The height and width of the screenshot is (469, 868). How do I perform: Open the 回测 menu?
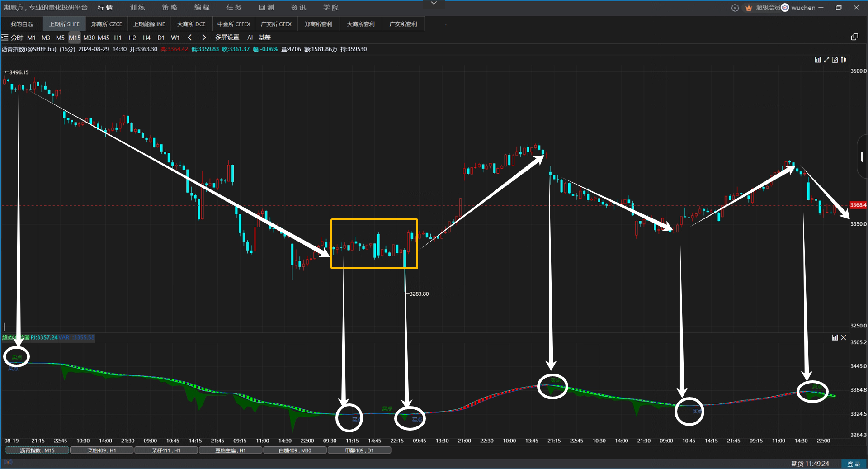click(266, 8)
